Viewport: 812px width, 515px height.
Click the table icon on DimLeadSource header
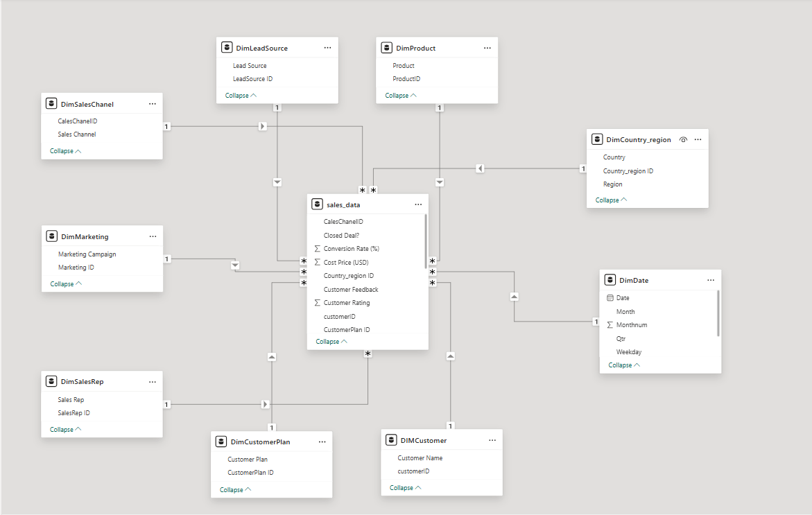point(227,47)
